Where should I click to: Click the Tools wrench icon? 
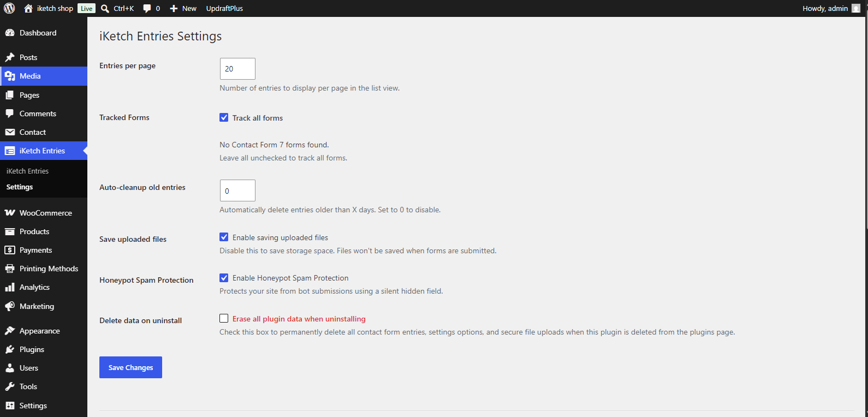pyautogui.click(x=10, y=386)
